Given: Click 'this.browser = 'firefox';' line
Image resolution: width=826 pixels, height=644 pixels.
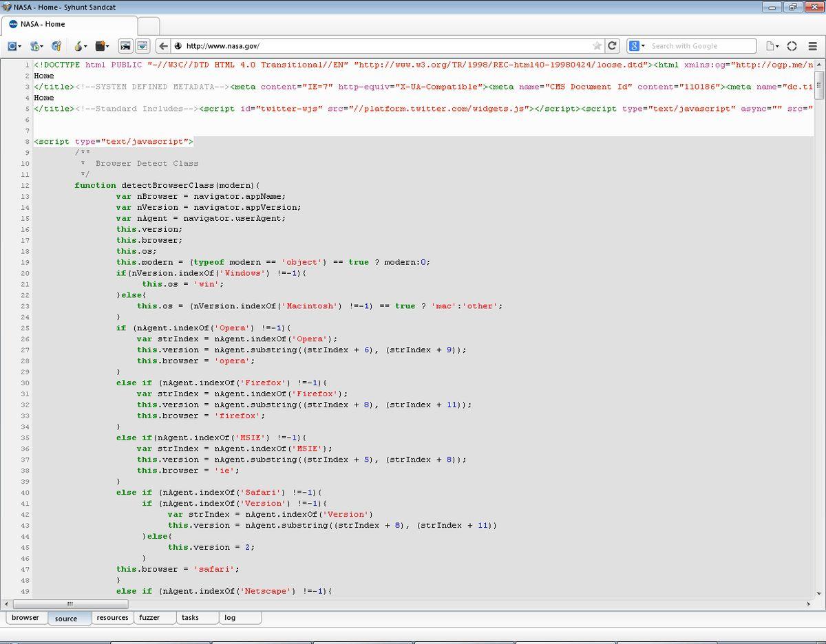Looking at the screenshot, I should tap(201, 416).
